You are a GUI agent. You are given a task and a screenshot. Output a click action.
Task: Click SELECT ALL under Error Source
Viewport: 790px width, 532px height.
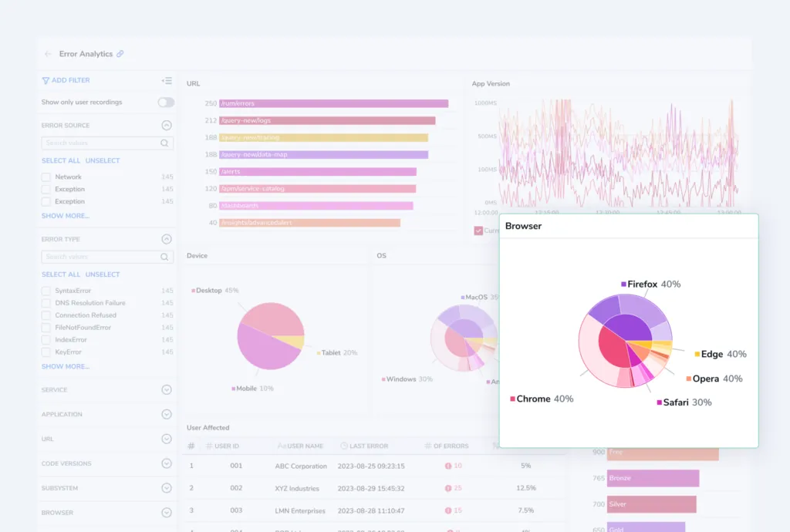pyautogui.click(x=61, y=160)
